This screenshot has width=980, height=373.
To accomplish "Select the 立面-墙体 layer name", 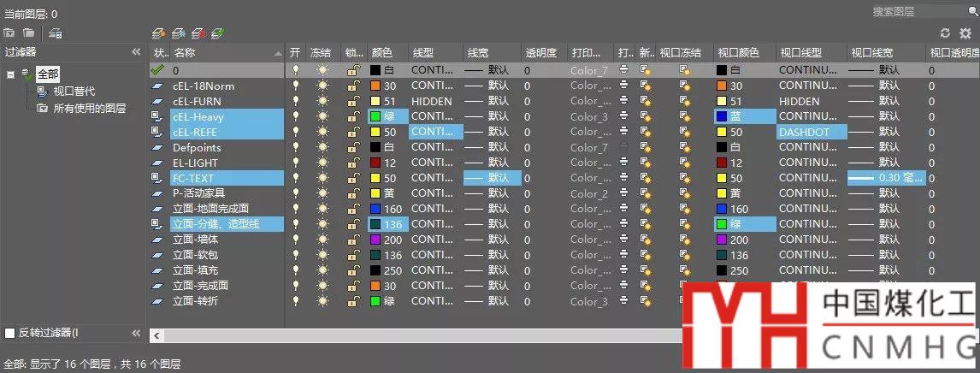I will pos(195,240).
